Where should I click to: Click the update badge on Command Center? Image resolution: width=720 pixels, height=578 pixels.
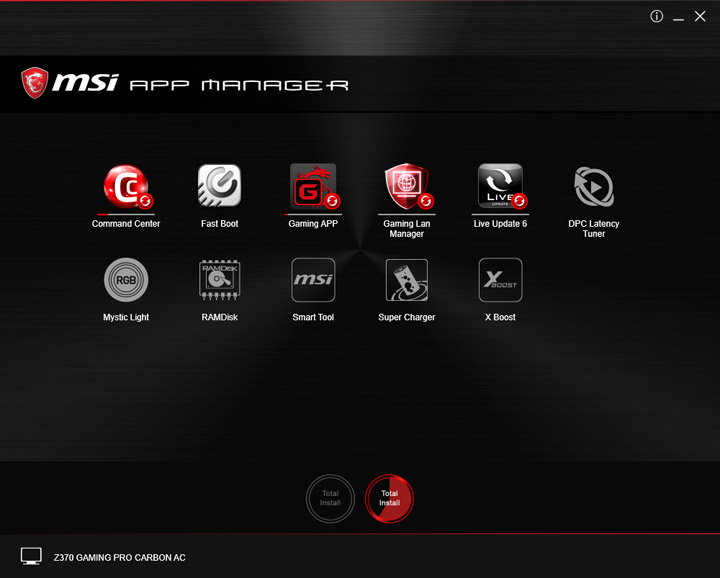click(146, 201)
